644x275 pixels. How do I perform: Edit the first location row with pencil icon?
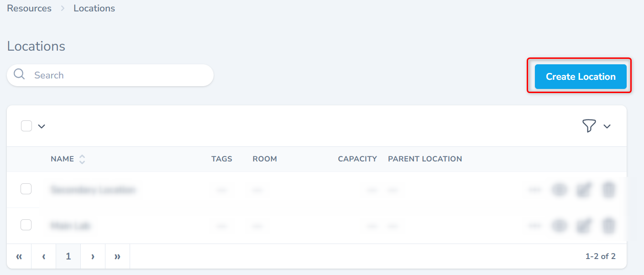click(x=583, y=189)
